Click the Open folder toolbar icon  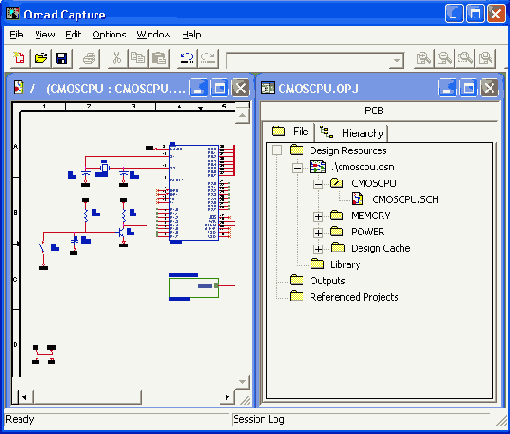point(41,58)
